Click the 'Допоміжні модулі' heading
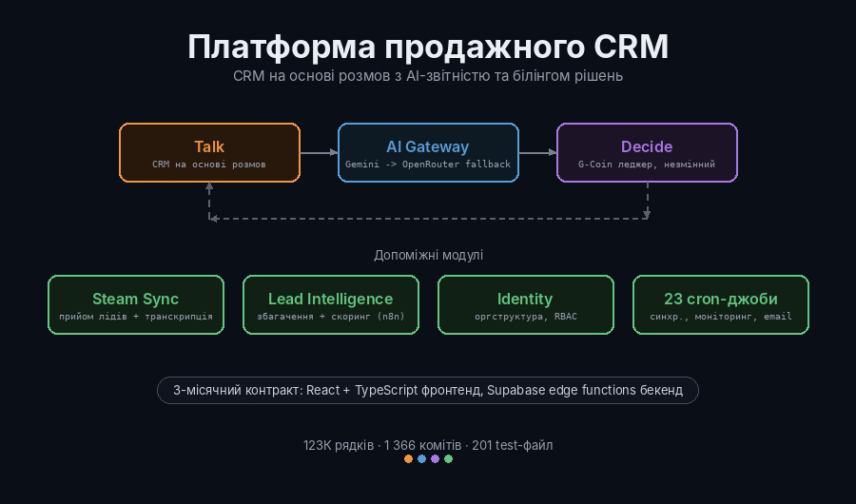The width and height of the screenshot is (856, 504). pos(429,255)
